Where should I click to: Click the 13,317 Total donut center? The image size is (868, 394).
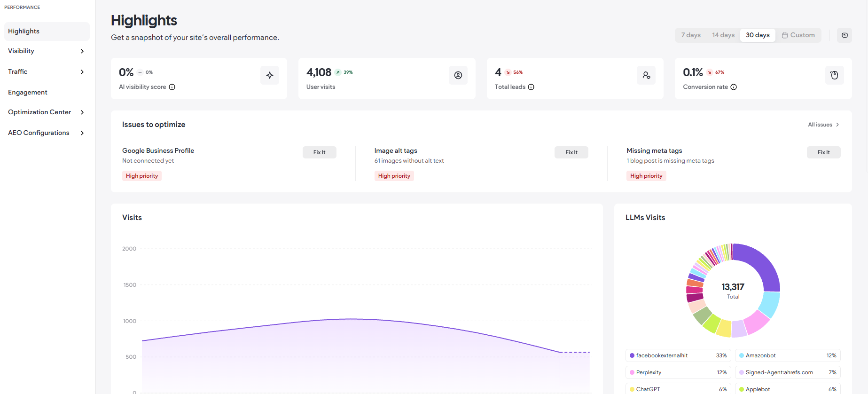[x=733, y=291]
